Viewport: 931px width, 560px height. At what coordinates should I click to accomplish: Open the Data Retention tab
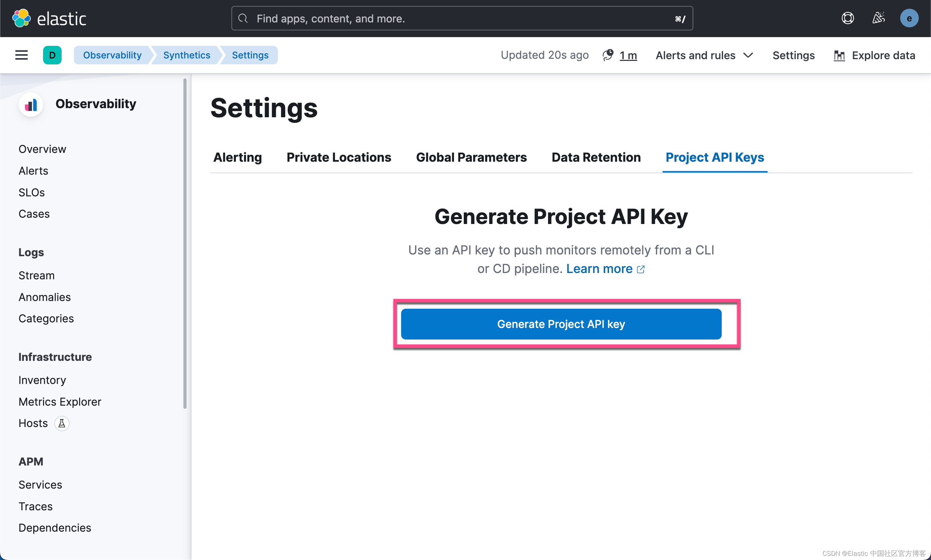pyautogui.click(x=596, y=157)
